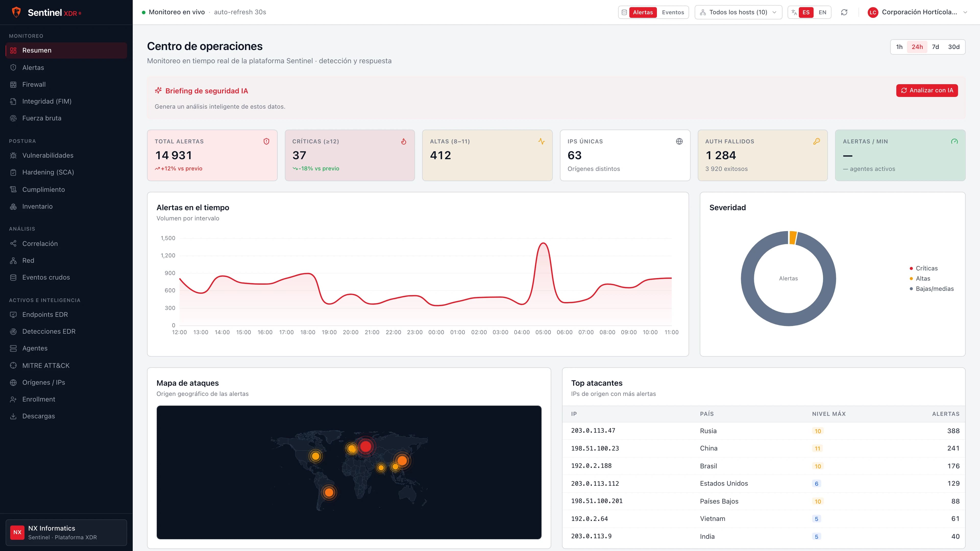This screenshot has height=551, width=980.
Task: Click the China row country cell
Action: (708, 448)
